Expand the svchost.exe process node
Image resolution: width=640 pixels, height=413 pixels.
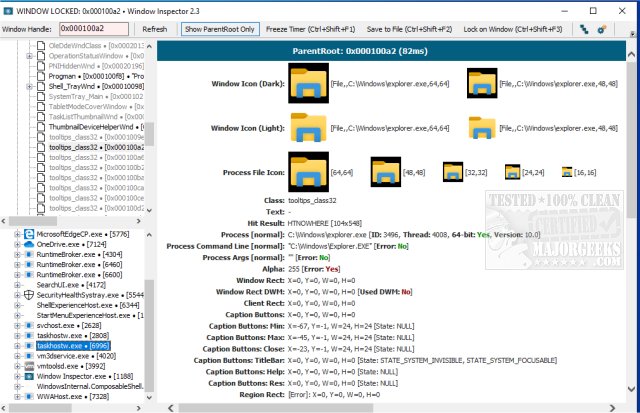click(16, 325)
